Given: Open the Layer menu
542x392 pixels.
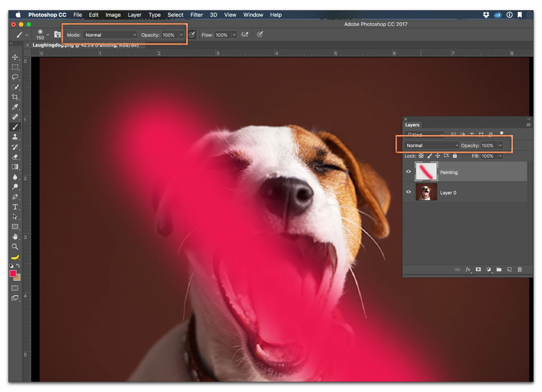Looking at the screenshot, I should pos(134,15).
